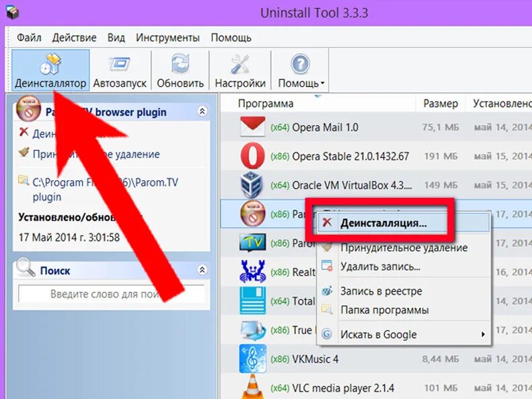532x399 pixels.
Task: Click the Oracle VM VirtualBox cube icon
Action: tap(252, 185)
